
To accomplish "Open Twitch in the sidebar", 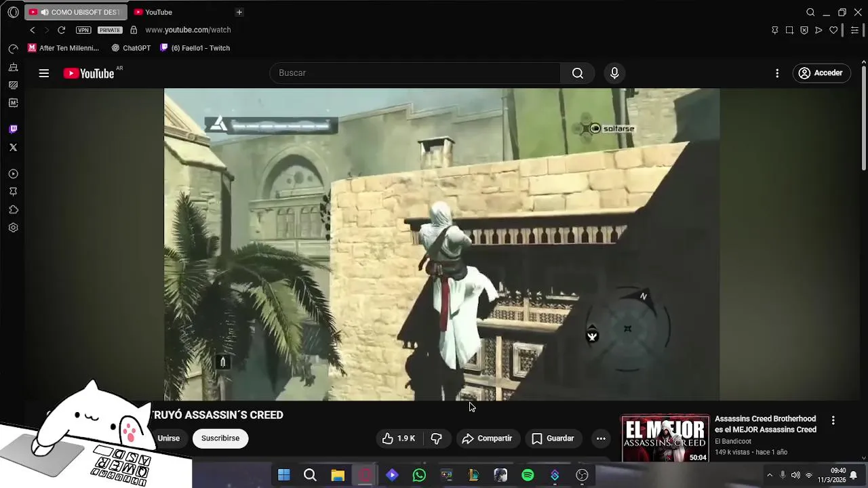I will pyautogui.click(x=13, y=129).
